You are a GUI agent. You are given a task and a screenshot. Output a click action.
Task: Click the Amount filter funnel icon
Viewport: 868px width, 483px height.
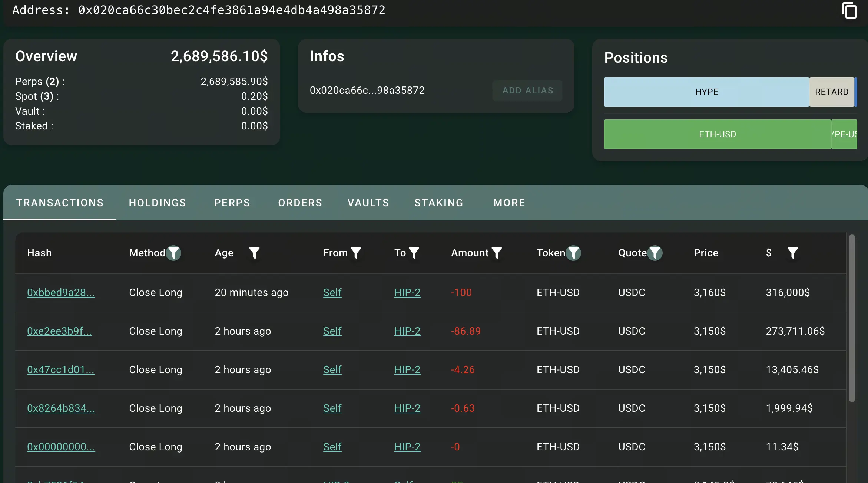(497, 253)
